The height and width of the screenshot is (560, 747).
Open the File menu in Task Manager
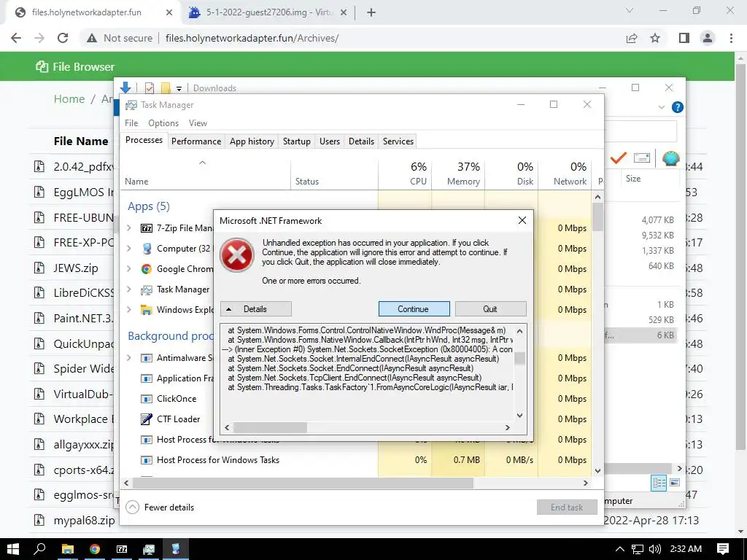131,122
